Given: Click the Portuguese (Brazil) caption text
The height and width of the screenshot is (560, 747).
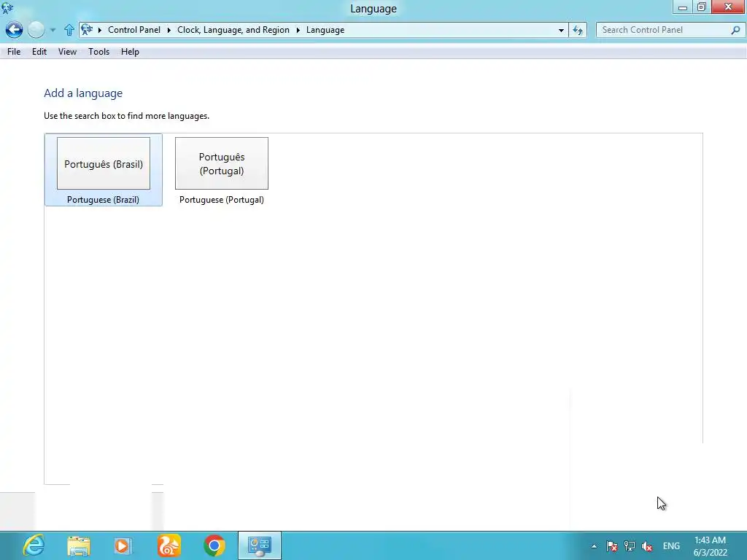Looking at the screenshot, I should pyautogui.click(x=103, y=200).
